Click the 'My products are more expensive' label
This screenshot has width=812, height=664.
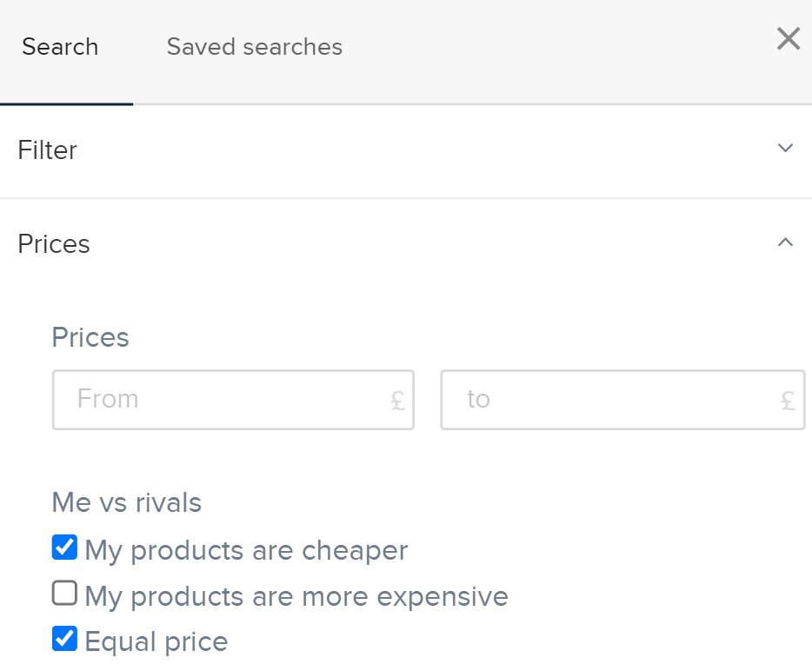click(296, 596)
